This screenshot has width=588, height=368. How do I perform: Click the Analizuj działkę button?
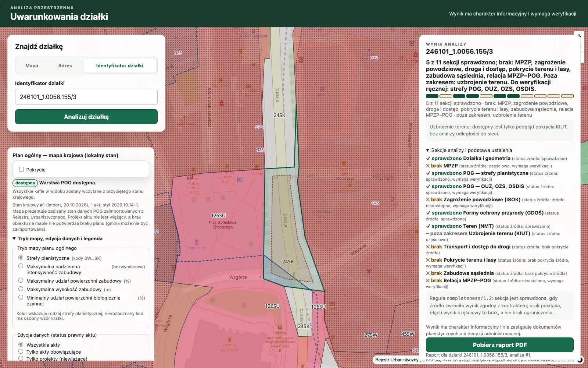(x=86, y=117)
